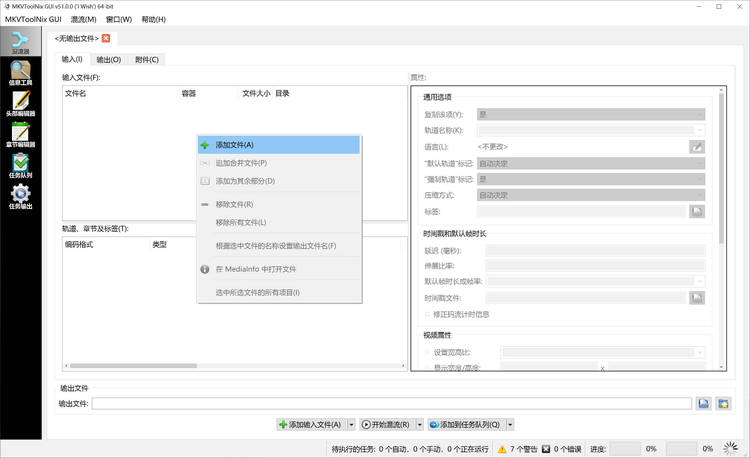Click the 延迟 (毫秒) input field
The width and height of the screenshot is (750, 458).
(x=596, y=251)
